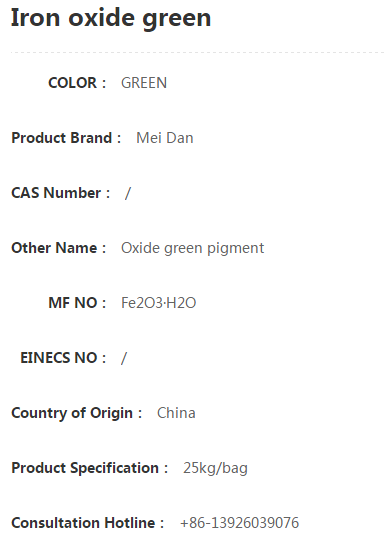Screen dimensions: 387x547
Task: Select the Consultation Hotline label
Action: 87,523
